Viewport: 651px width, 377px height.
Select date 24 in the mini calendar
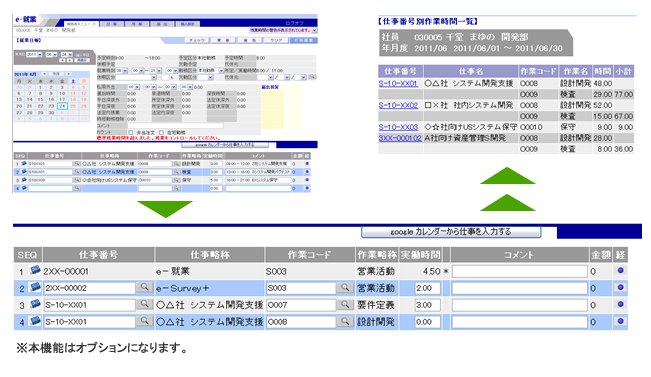point(62,106)
